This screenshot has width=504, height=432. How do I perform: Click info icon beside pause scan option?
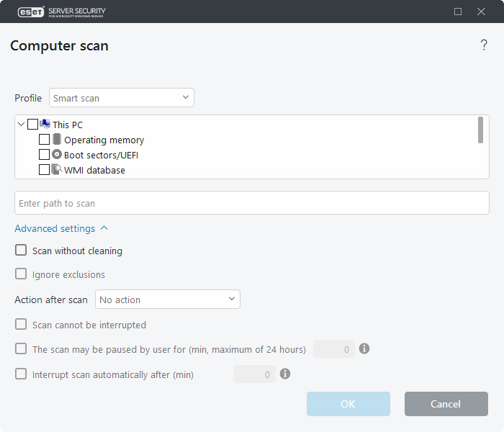[x=364, y=349]
